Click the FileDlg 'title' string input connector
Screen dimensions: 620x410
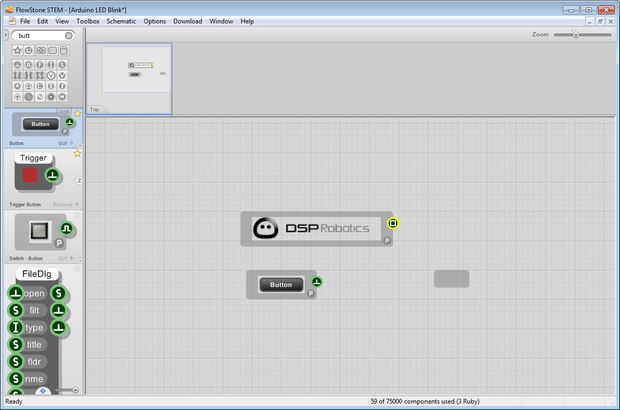tap(16, 344)
